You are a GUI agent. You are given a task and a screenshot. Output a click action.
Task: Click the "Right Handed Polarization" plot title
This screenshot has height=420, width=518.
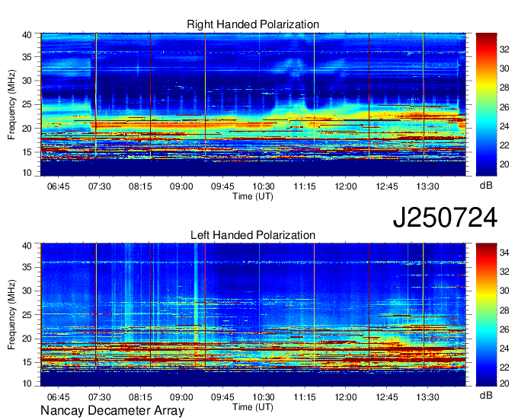[253, 24]
